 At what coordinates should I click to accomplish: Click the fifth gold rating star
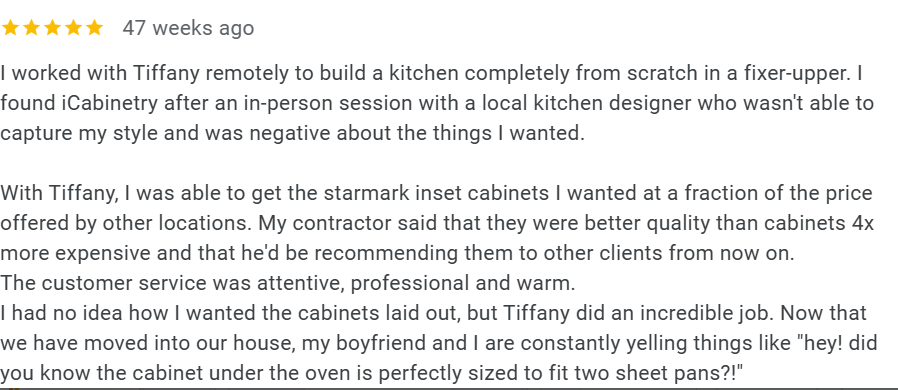(x=94, y=27)
